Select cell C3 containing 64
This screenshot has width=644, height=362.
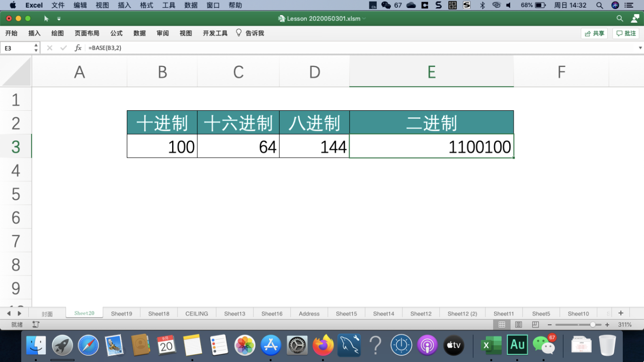pos(238,147)
